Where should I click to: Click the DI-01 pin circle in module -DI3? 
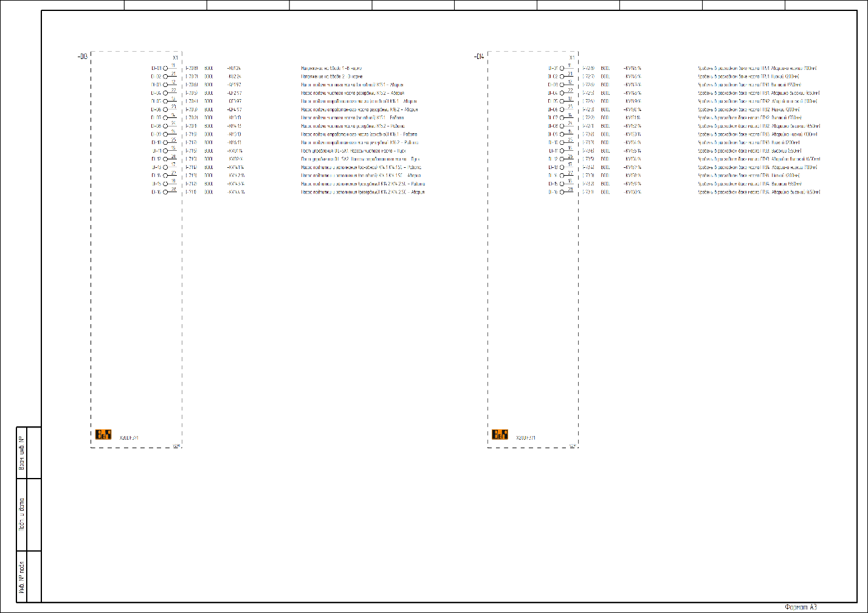[165, 69]
